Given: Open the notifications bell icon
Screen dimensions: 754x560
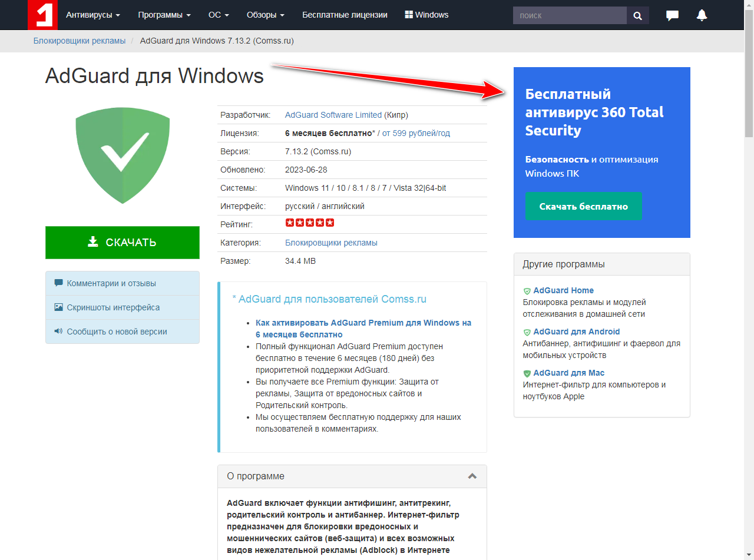Looking at the screenshot, I should [702, 15].
